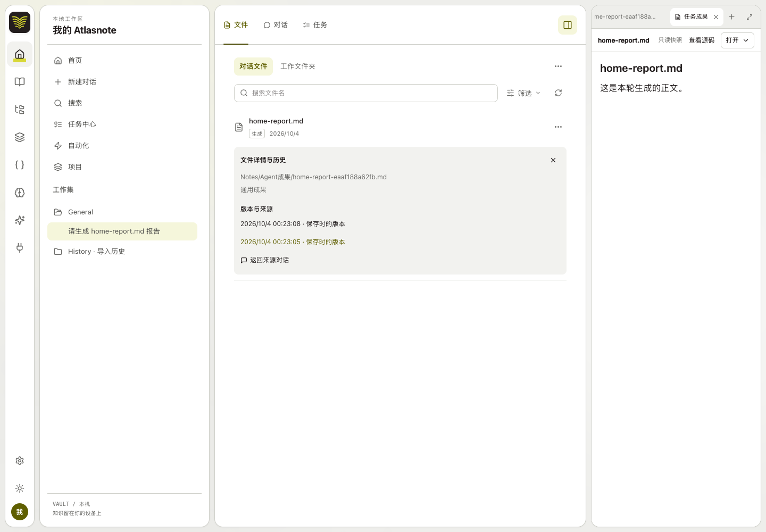Click 查看源码 link
The image size is (766, 532).
coord(702,40)
